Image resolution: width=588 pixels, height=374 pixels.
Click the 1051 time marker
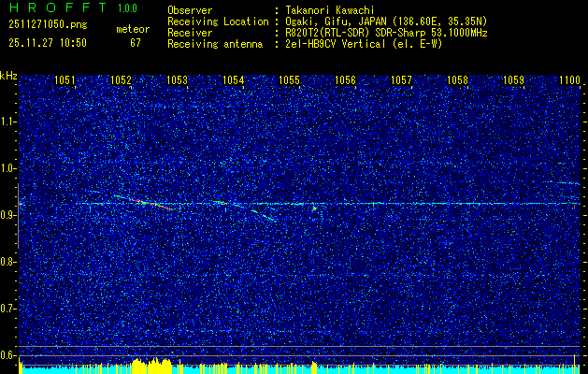pyautogui.click(x=65, y=80)
